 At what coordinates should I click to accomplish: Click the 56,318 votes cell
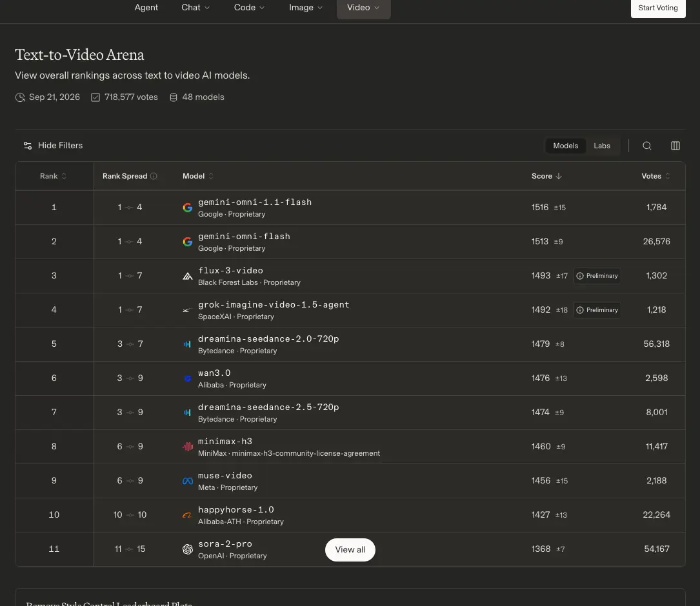656,344
